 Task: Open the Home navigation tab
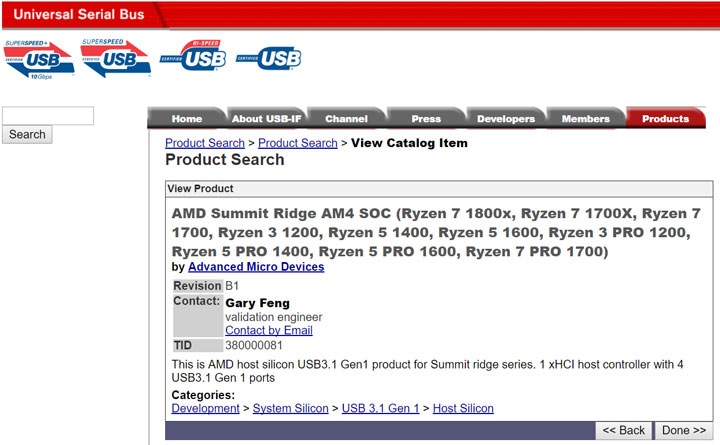point(186,119)
